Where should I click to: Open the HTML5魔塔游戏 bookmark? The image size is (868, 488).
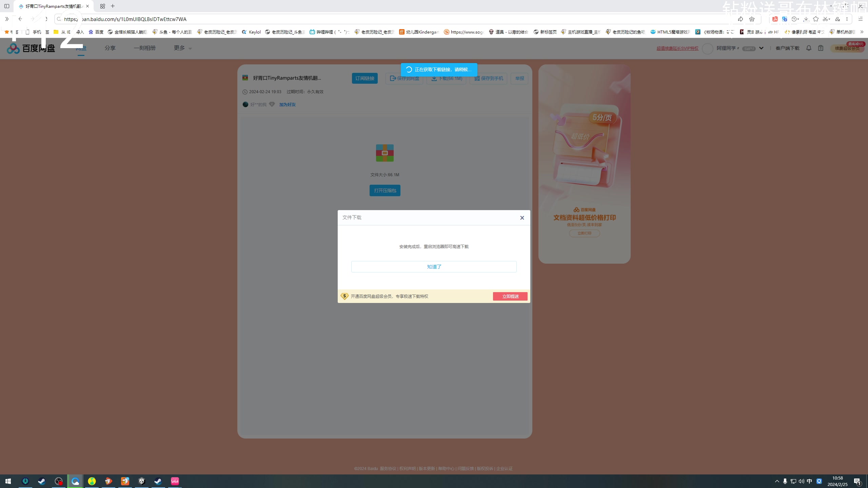pyautogui.click(x=670, y=32)
